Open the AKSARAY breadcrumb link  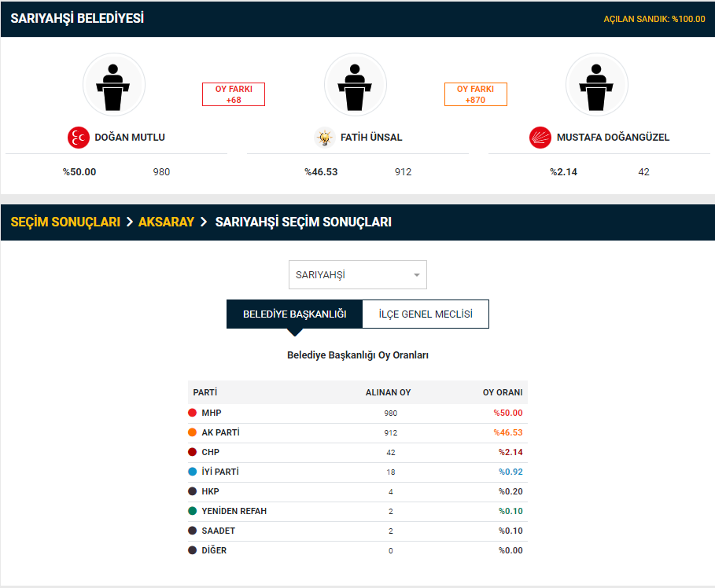click(x=166, y=222)
